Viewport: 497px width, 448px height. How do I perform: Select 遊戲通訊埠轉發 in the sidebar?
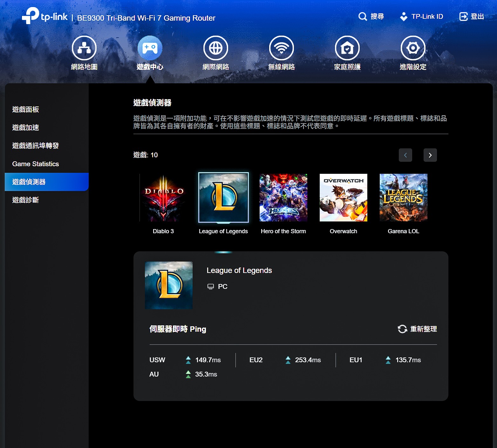47,146
